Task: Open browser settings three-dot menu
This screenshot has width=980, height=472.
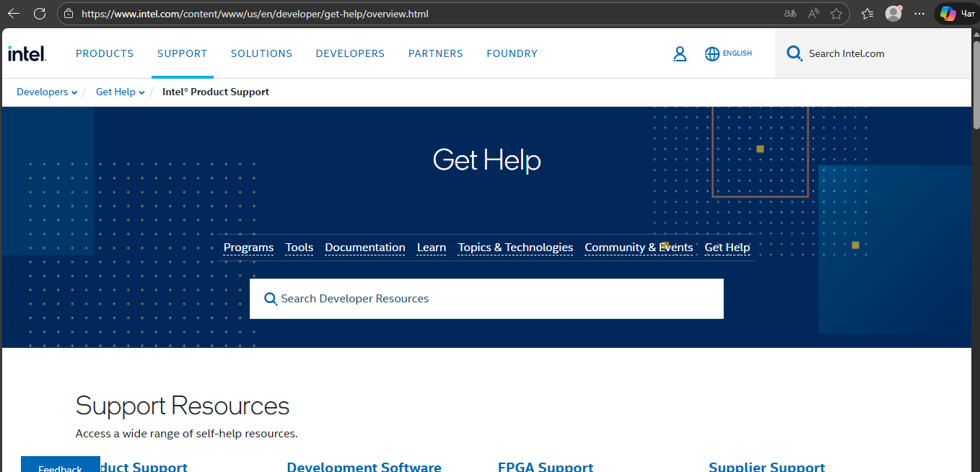Action: pos(919,14)
